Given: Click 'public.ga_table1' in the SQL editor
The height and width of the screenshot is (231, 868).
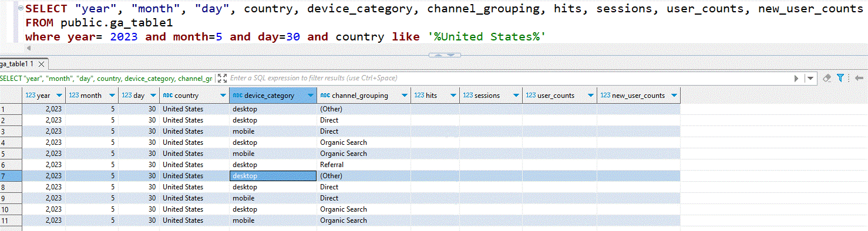Looking at the screenshot, I should click(x=117, y=23).
